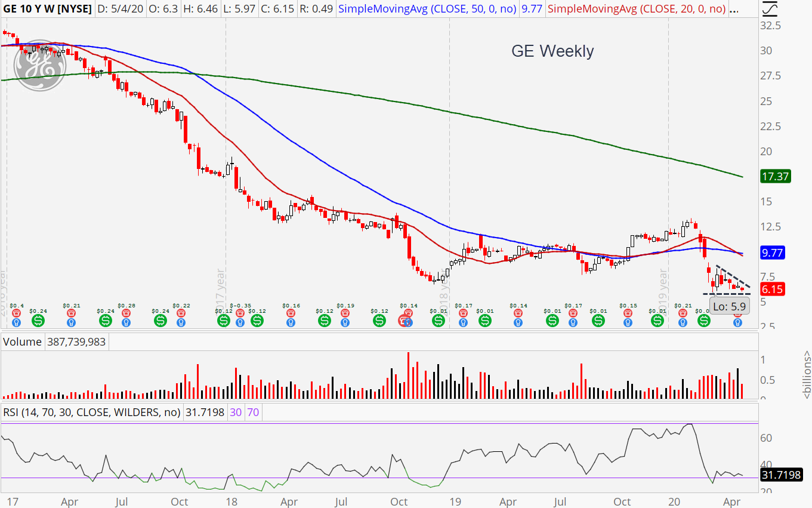Click the blue lightbulb icon below the $0.4 phone

(x=16, y=322)
